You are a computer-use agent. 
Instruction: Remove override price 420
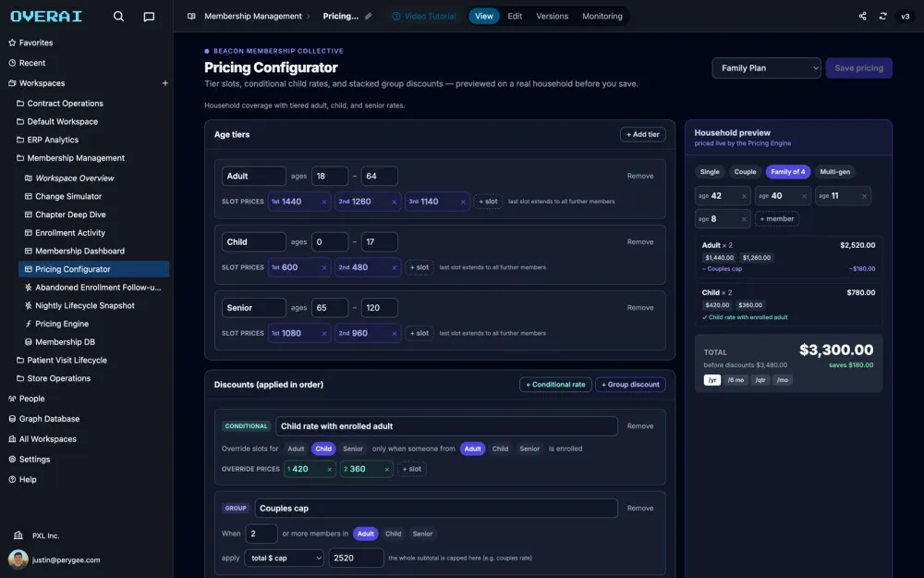330,470
